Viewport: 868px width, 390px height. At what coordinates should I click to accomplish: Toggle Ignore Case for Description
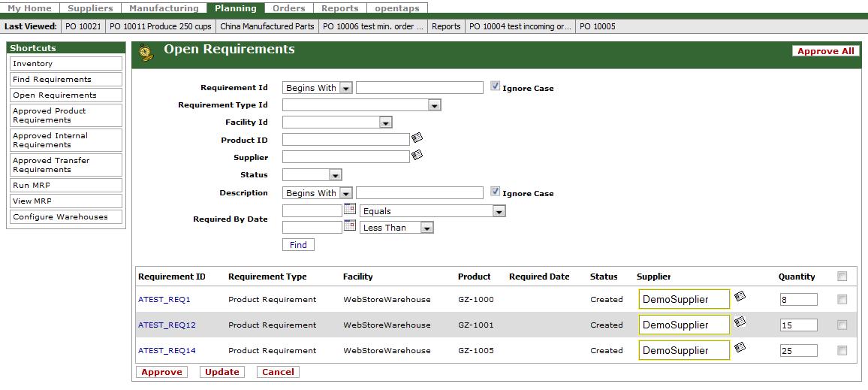[496, 192]
